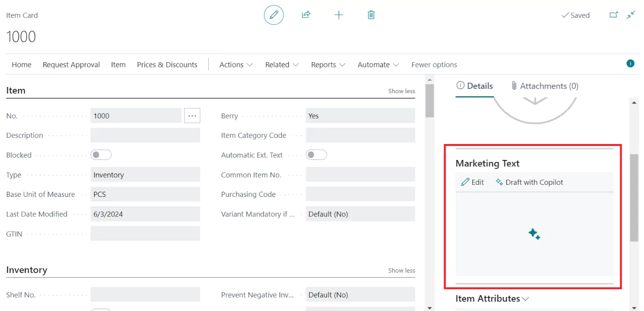The width and height of the screenshot is (644, 311).
Task: Click the trash delete icon
Action: tap(371, 15)
